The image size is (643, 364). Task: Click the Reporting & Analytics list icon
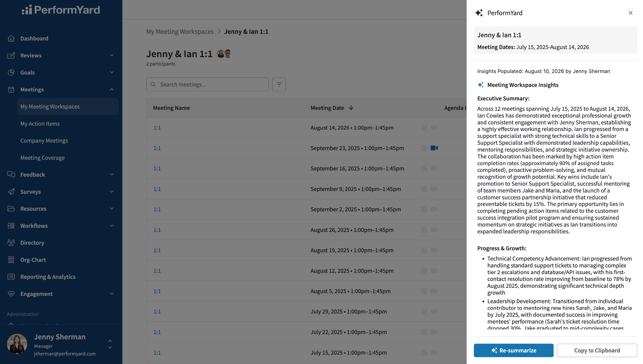pyautogui.click(x=11, y=277)
